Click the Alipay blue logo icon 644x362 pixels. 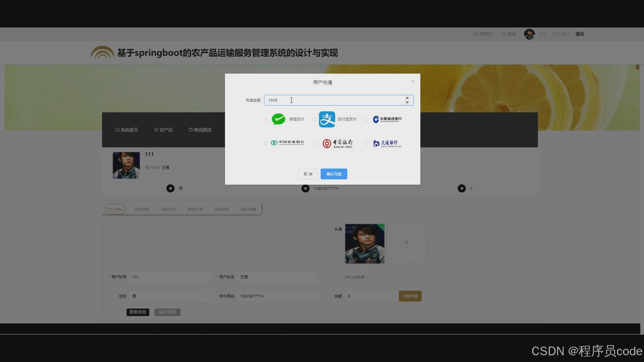(327, 119)
